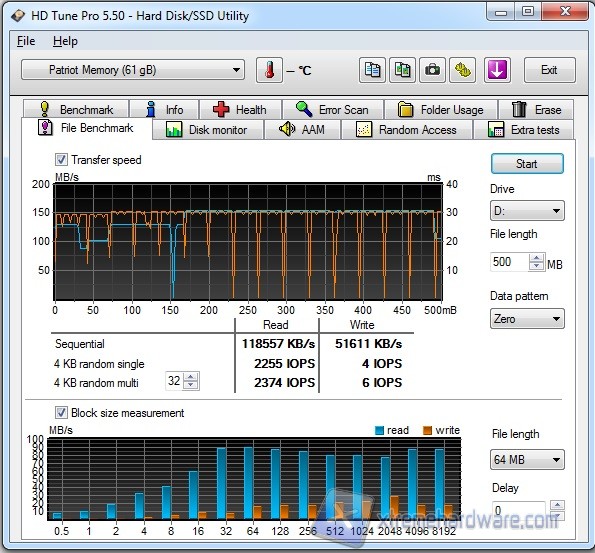Toggle the Transfer speed checkbox
This screenshot has height=553, width=595.
tap(61, 159)
